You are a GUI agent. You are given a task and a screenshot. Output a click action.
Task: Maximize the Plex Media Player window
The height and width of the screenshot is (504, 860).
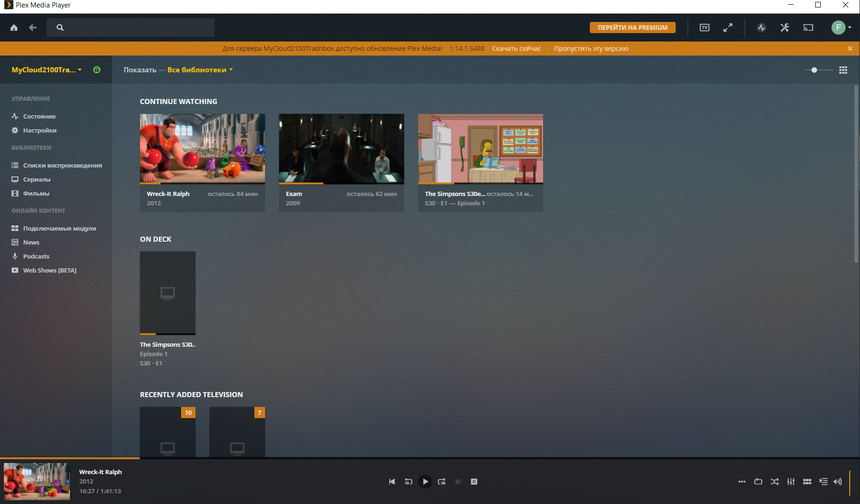[x=818, y=5]
